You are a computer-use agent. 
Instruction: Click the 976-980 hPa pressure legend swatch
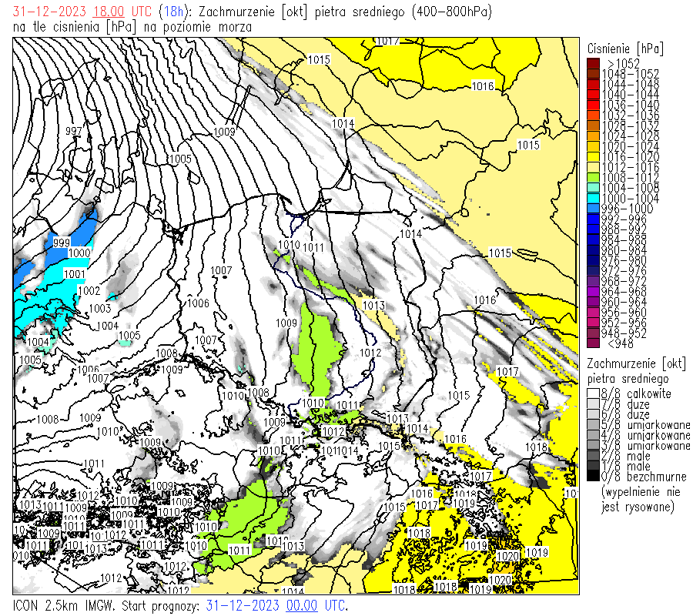point(593,261)
